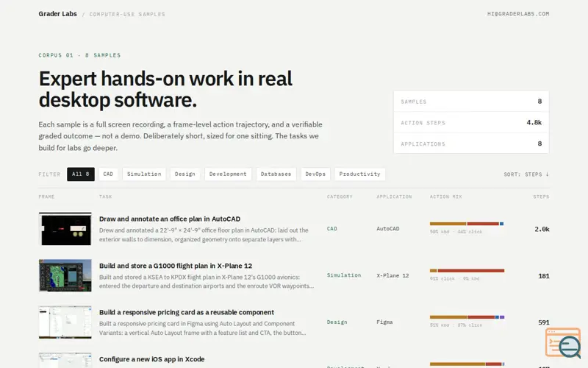This screenshot has width=588, height=368.
Task: Open the Grader Labs home link
Action: [57, 14]
